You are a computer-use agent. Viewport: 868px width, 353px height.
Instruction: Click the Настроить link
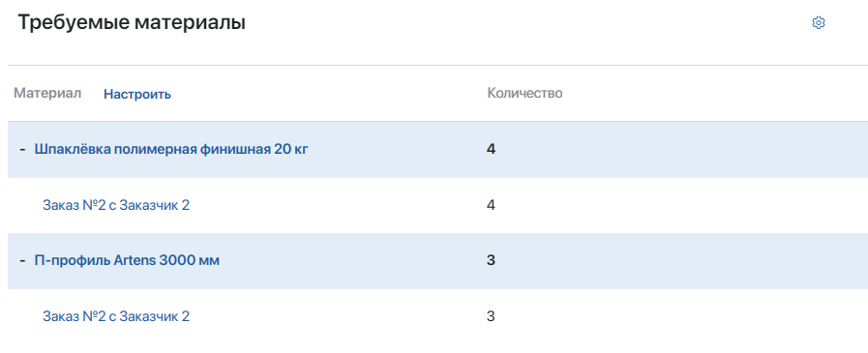point(137,95)
